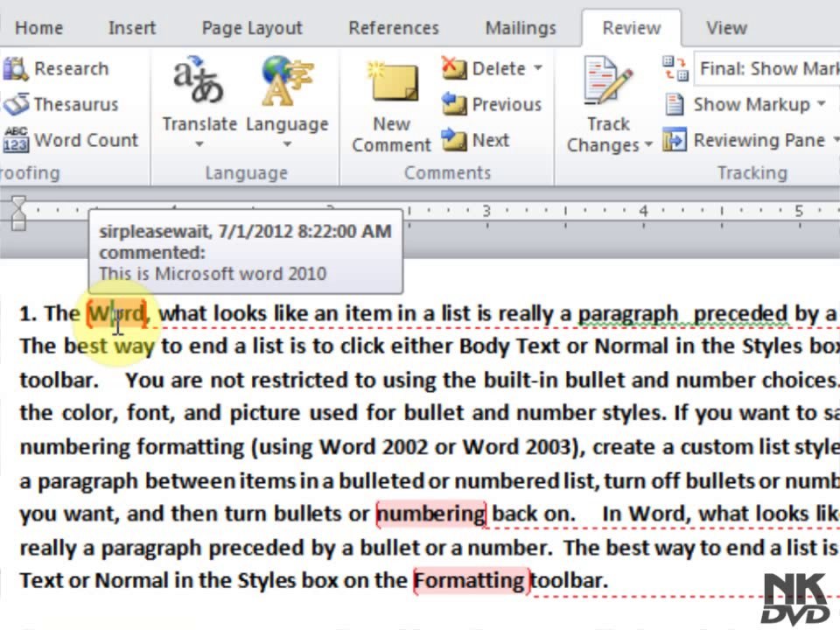Viewport: 840px width, 630px height.
Task: Click the ruler mark 4
Action: (643, 211)
